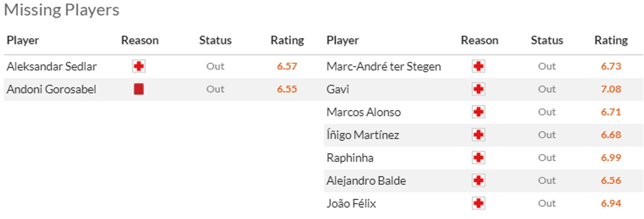Select the Gavi player name
This screenshot has width=644, height=219.
click(338, 90)
